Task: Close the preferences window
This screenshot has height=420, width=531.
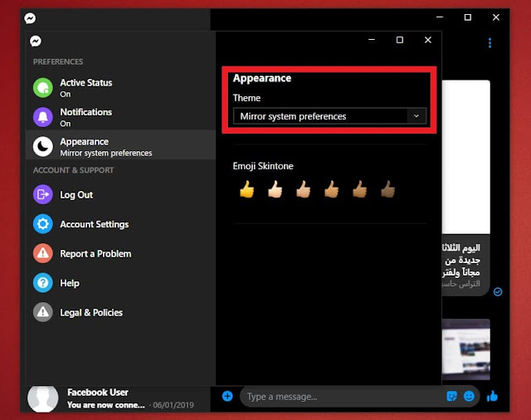Action: point(428,40)
